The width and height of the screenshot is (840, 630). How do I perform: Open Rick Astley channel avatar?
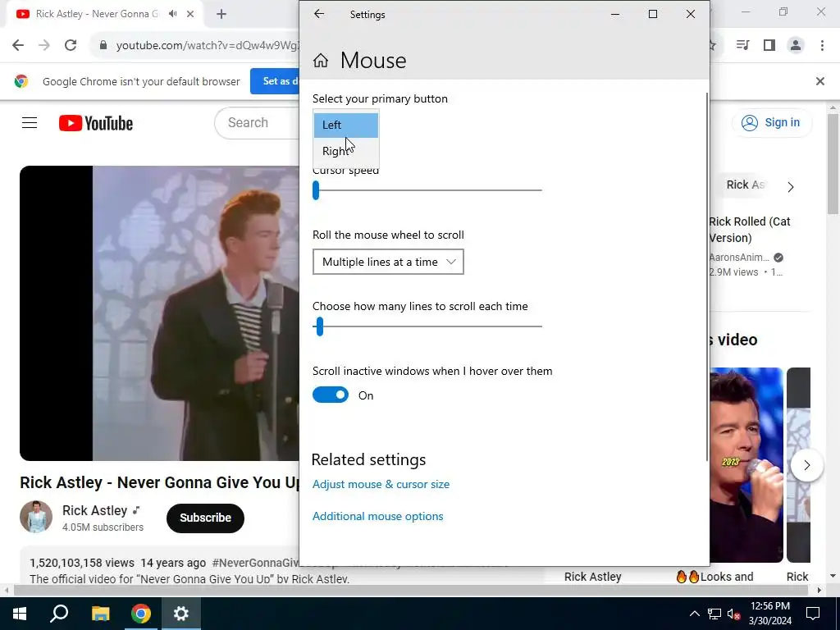(36, 517)
